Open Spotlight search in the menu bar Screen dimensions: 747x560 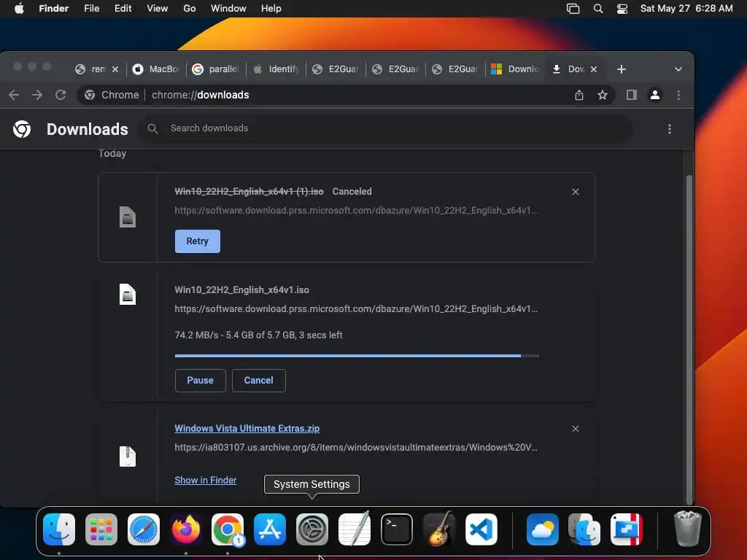point(598,9)
